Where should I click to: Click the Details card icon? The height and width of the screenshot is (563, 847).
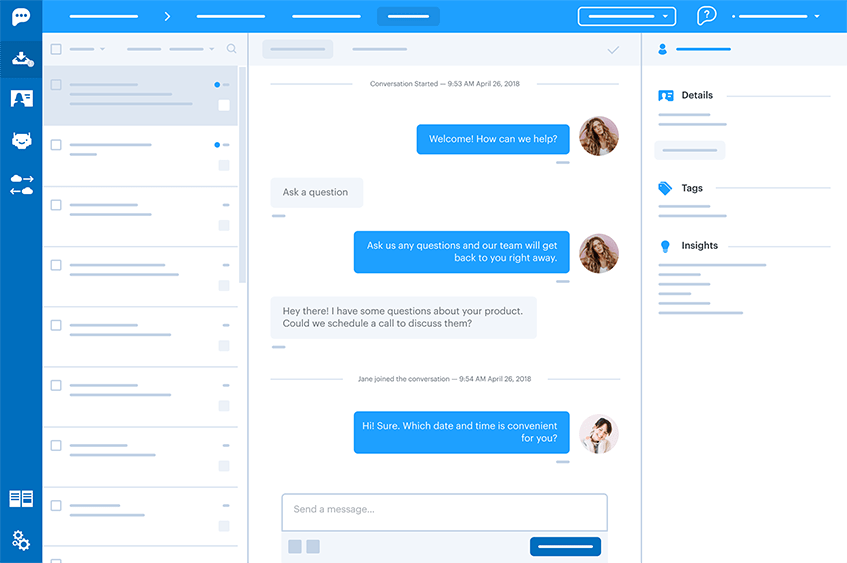[x=666, y=96]
